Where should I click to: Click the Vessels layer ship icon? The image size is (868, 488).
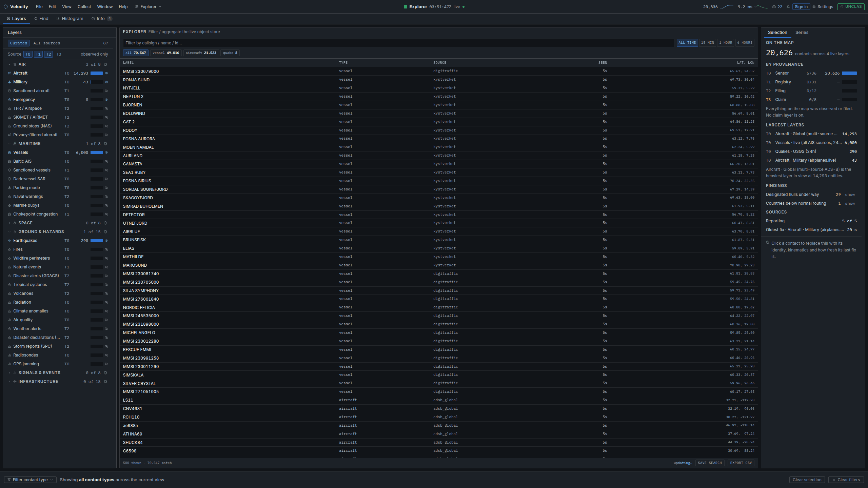[x=9, y=152]
